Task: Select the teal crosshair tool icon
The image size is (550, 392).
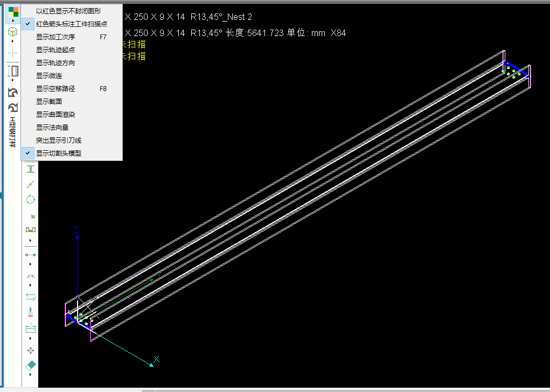Action: pyautogui.click(x=12, y=53)
